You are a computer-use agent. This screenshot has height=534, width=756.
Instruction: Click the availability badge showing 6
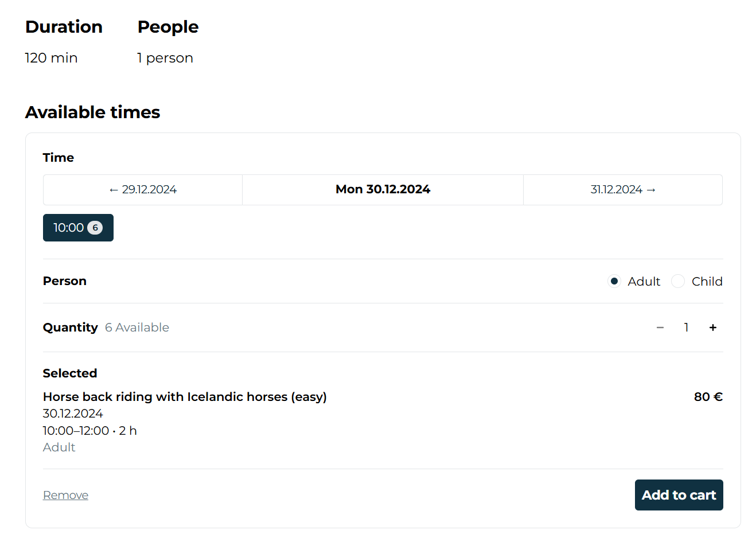95,228
